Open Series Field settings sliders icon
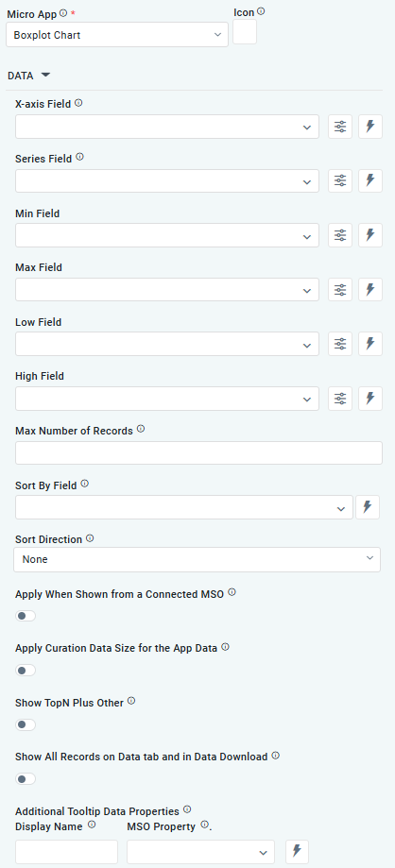395x868 pixels. pos(340,180)
